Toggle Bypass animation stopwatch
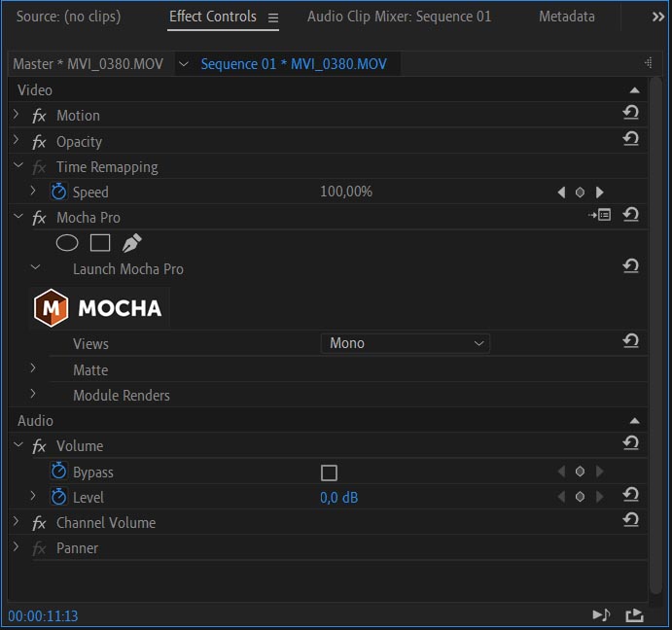This screenshot has height=630, width=672. (58, 471)
